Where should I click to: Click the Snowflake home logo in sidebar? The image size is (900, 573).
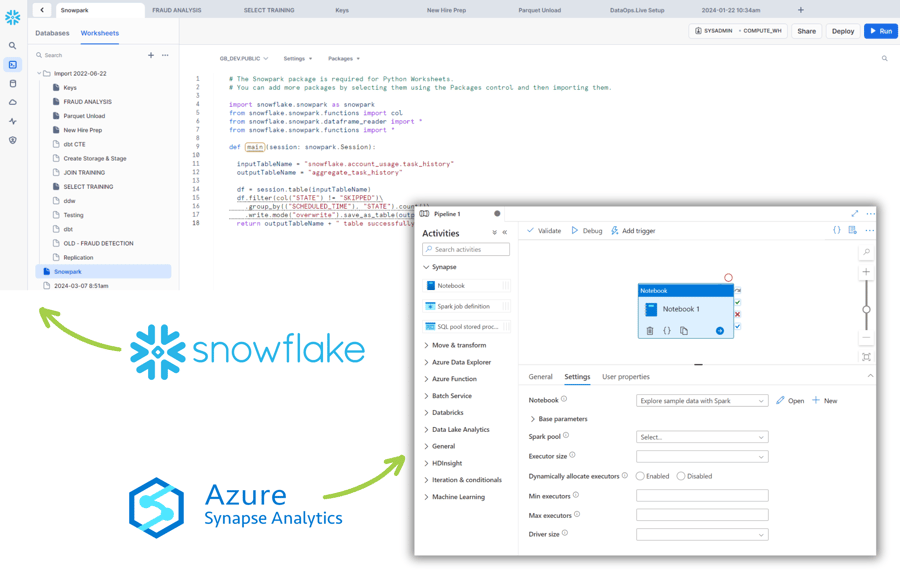pos(13,18)
